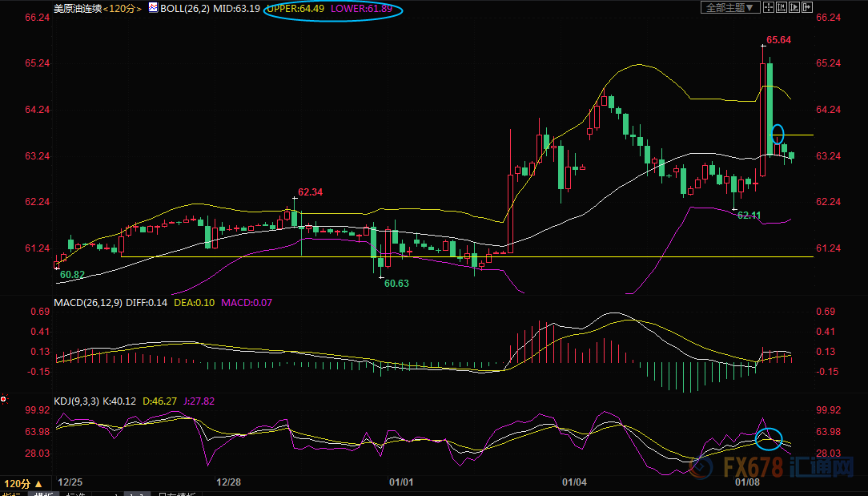Click the BOLL indicator chart icon

pyautogui.click(x=153, y=7)
